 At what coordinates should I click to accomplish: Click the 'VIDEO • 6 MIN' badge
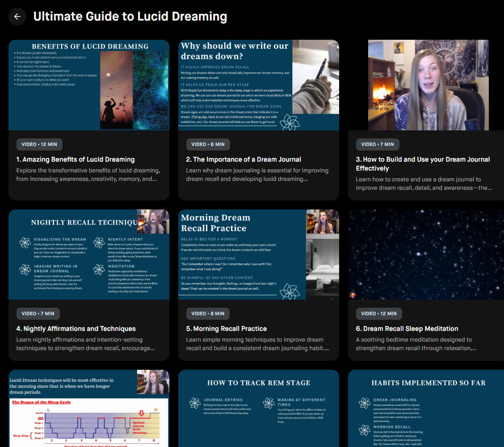(x=208, y=144)
